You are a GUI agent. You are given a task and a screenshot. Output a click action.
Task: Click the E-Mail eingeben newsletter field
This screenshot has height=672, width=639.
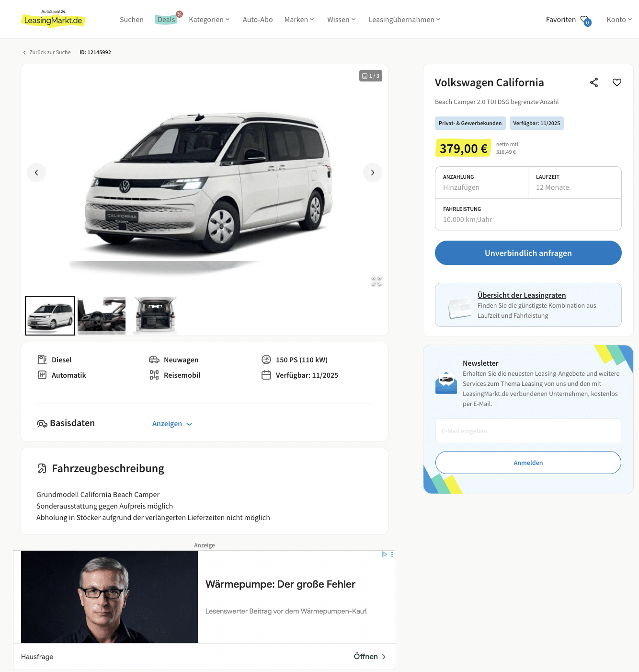pyautogui.click(x=528, y=431)
